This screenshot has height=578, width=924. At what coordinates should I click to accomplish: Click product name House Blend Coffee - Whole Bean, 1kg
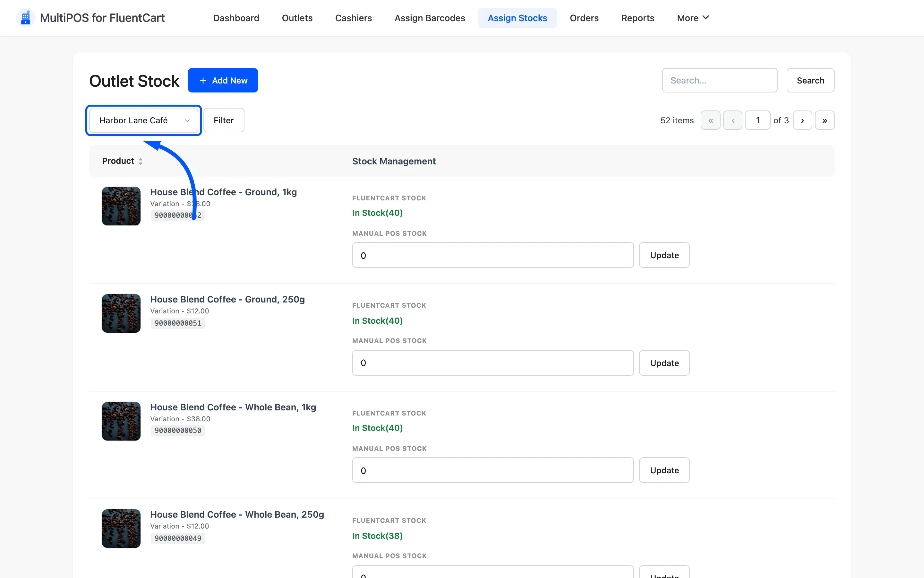[x=233, y=407]
